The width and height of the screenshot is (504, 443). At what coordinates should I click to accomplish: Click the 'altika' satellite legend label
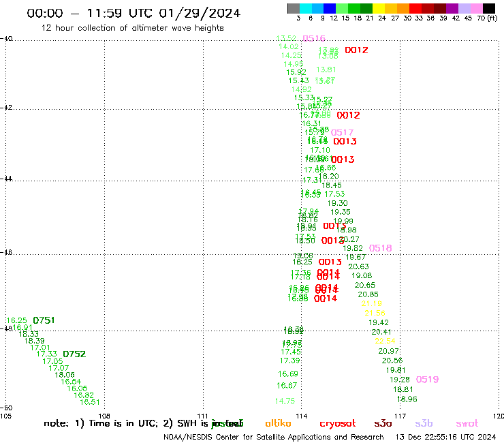(278, 423)
